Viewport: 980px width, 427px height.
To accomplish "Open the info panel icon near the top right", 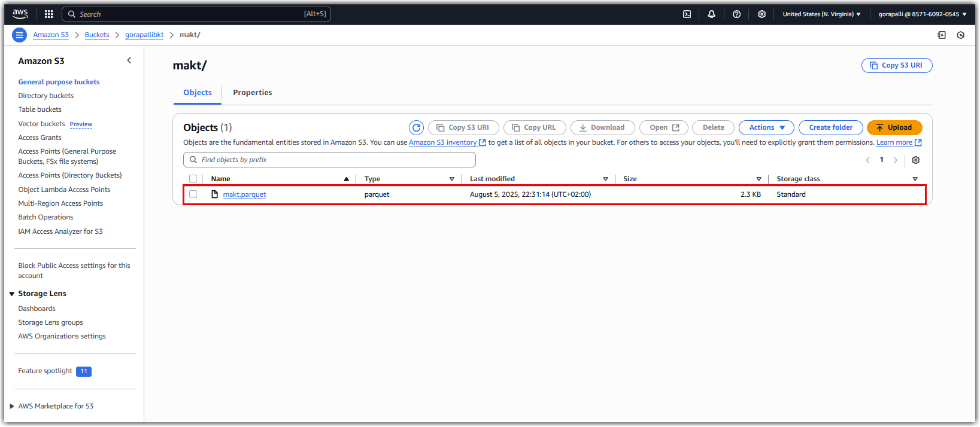I will pos(942,35).
